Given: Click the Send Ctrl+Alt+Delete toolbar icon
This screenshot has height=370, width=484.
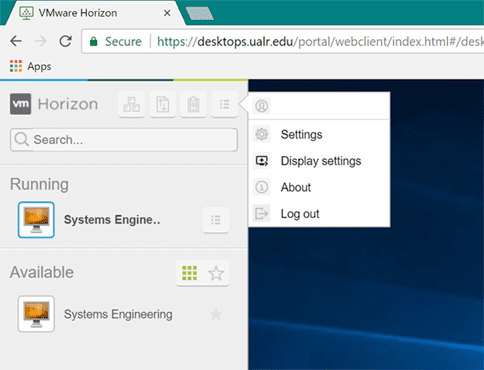Looking at the screenshot, I should 132,104.
